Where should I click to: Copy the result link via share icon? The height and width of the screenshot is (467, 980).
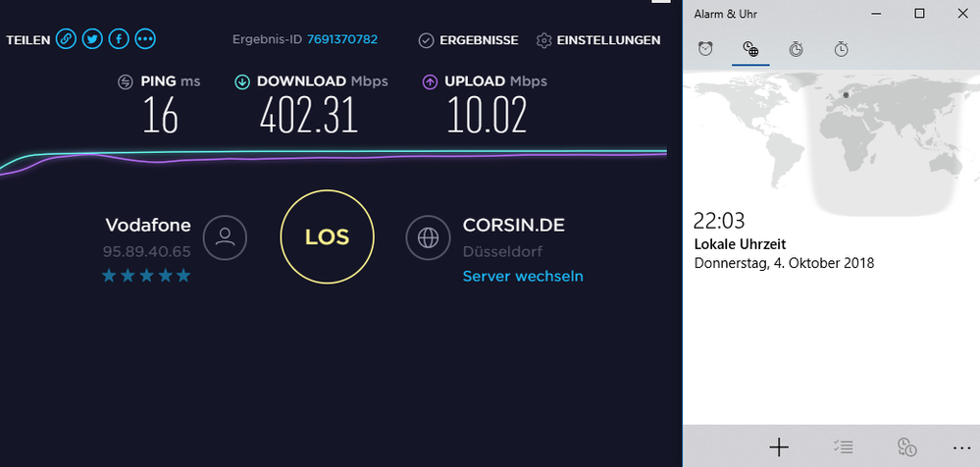66,39
